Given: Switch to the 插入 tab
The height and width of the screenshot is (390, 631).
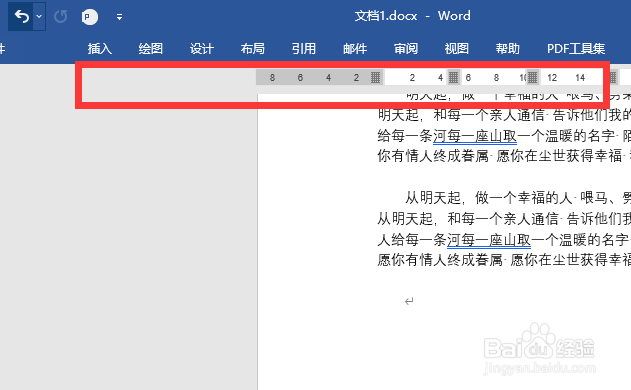Looking at the screenshot, I should (x=100, y=49).
